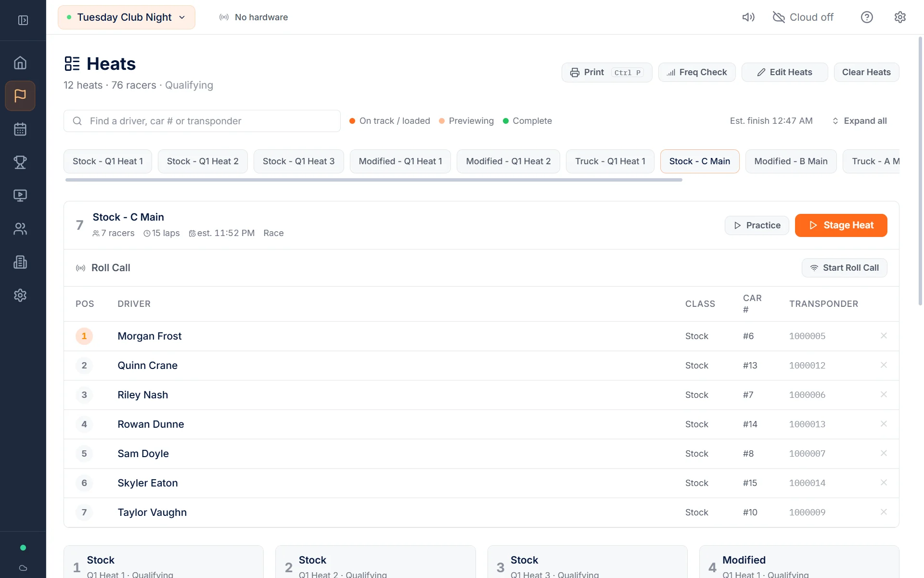
Task: Remove Riley Nash from the heat
Action: 884,394
